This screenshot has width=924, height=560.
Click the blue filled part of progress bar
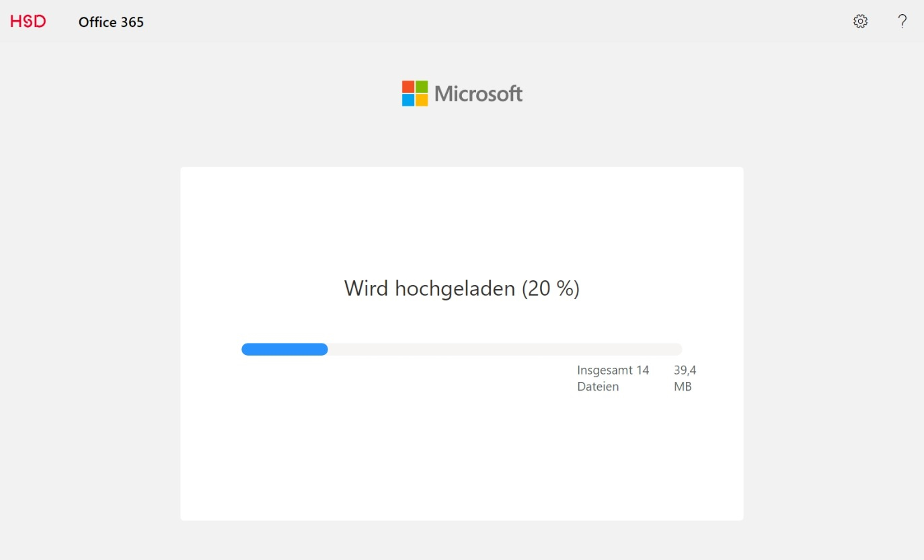[x=284, y=350]
